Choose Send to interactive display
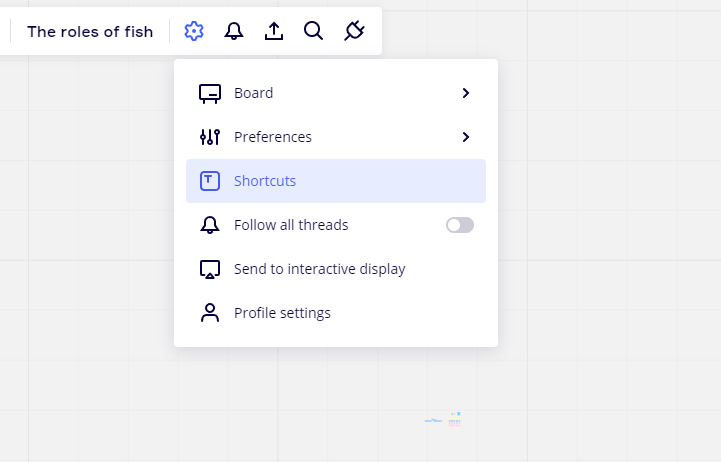 pos(319,269)
